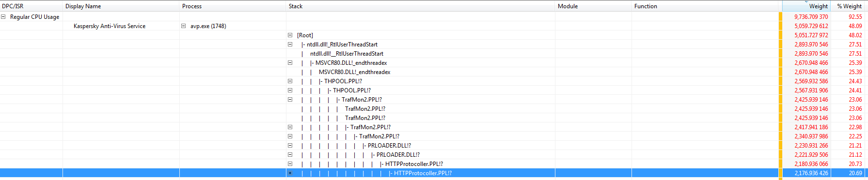Sort by the Stack column header

point(421,6)
